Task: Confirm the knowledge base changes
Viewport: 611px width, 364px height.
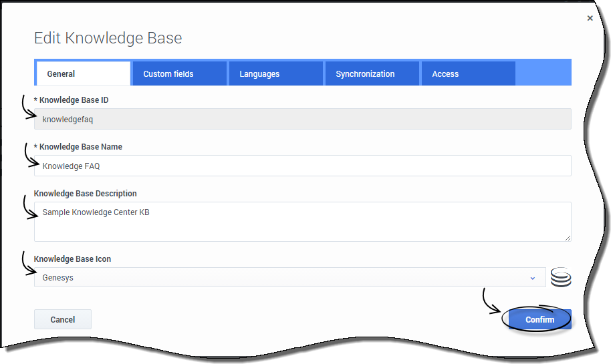Action: 539,319
